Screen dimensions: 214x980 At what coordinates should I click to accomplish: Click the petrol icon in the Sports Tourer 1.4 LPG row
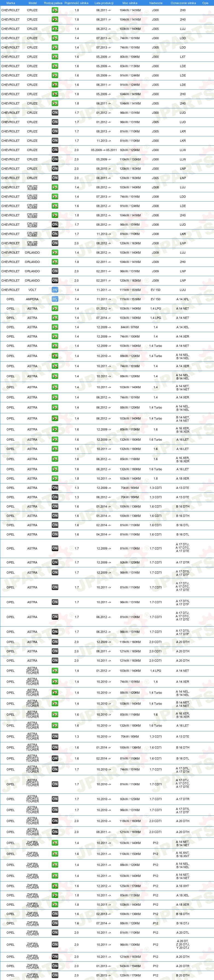click(x=55, y=671)
